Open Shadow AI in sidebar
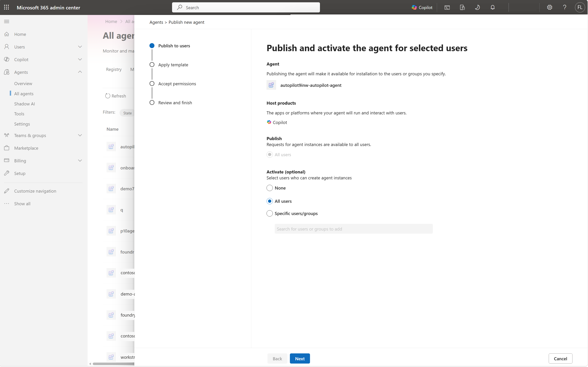Image resolution: width=588 pixels, height=367 pixels. [24, 104]
